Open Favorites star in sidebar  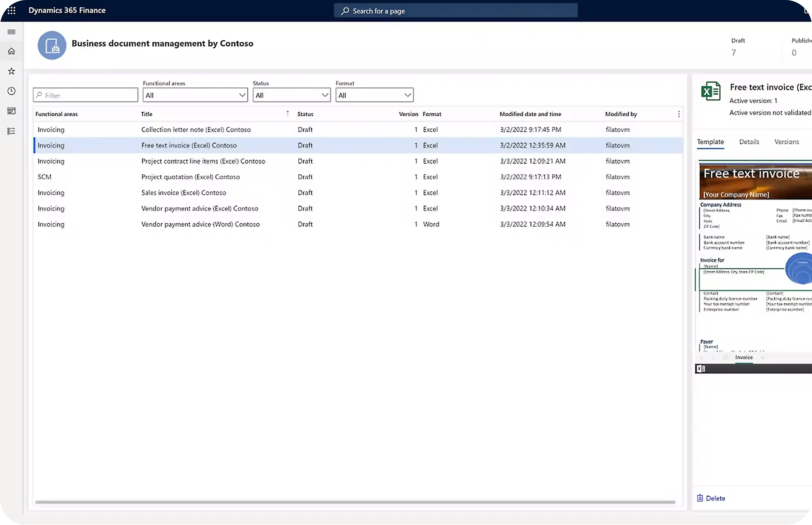pyautogui.click(x=11, y=71)
